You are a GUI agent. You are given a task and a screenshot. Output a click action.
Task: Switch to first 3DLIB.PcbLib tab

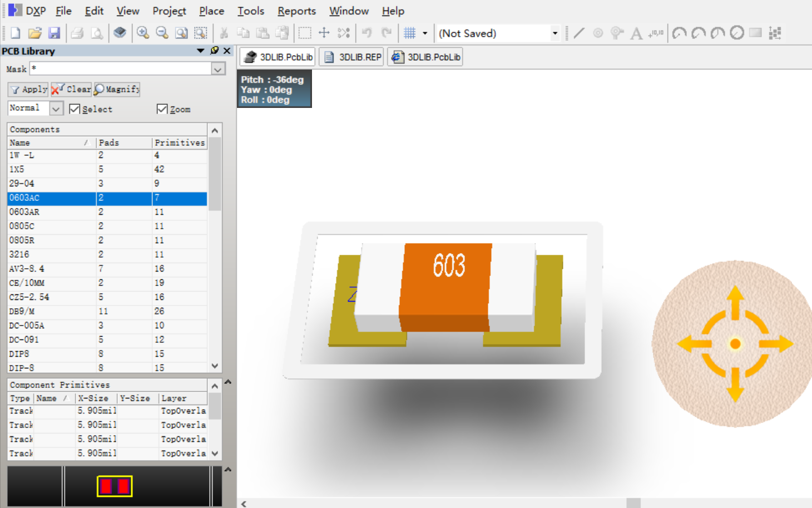[x=278, y=57]
